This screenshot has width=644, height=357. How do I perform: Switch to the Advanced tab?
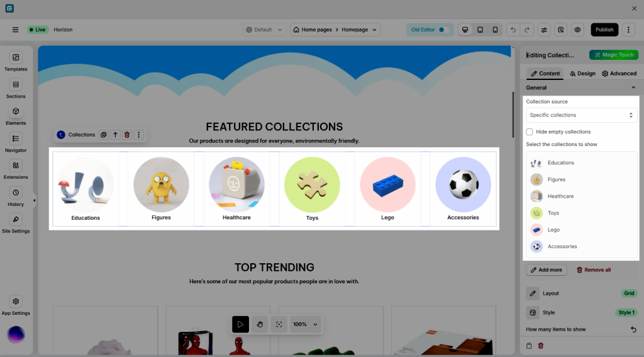[x=619, y=74]
